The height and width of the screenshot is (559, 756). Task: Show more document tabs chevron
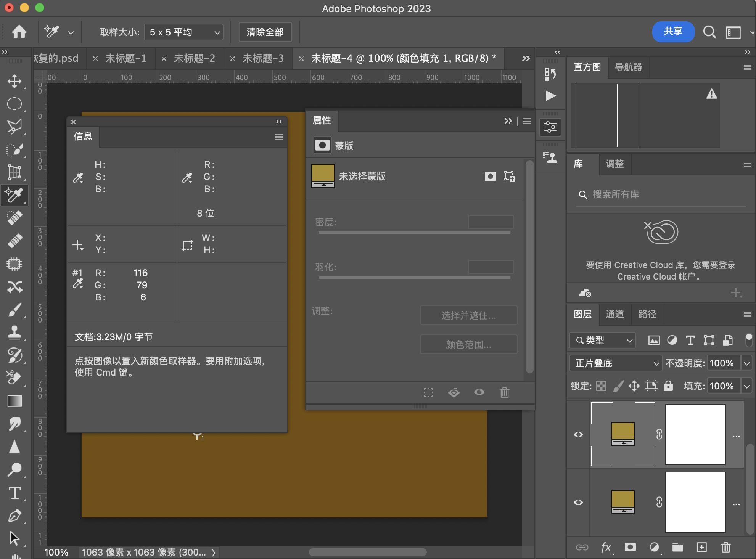click(526, 58)
